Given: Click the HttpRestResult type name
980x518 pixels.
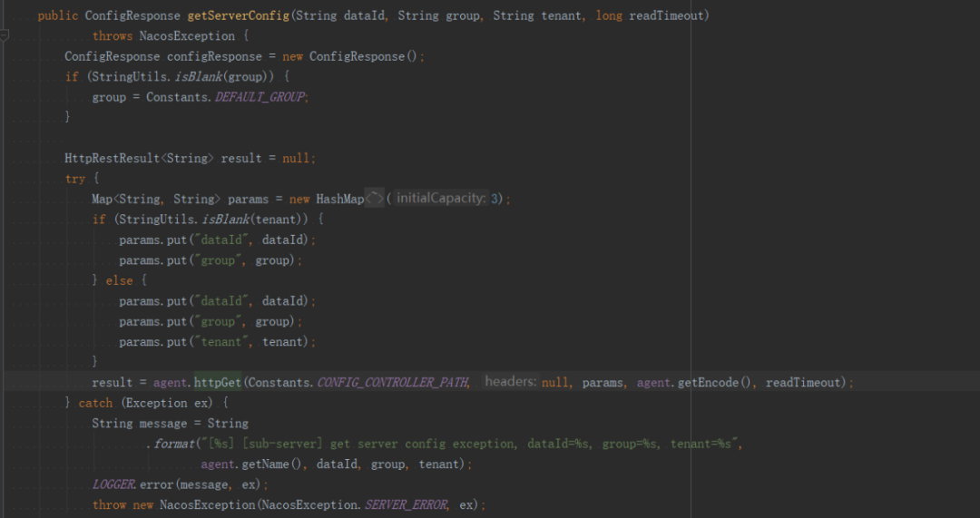Looking at the screenshot, I should click(112, 158).
